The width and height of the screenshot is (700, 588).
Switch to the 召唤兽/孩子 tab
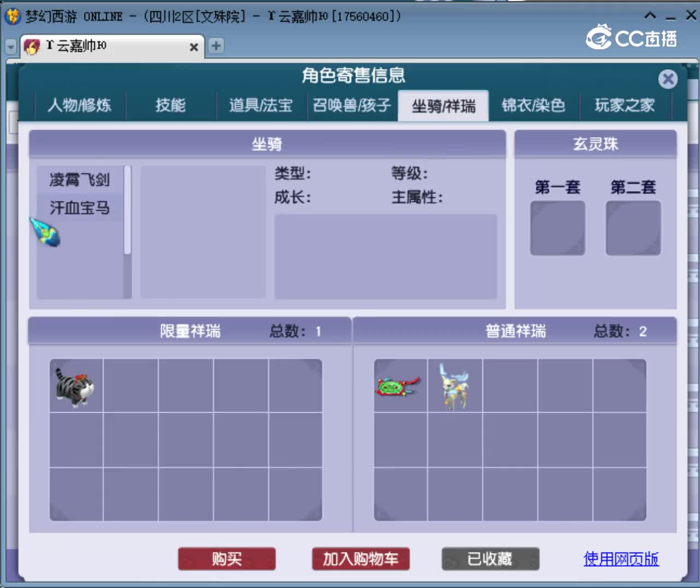[x=352, y=105]
